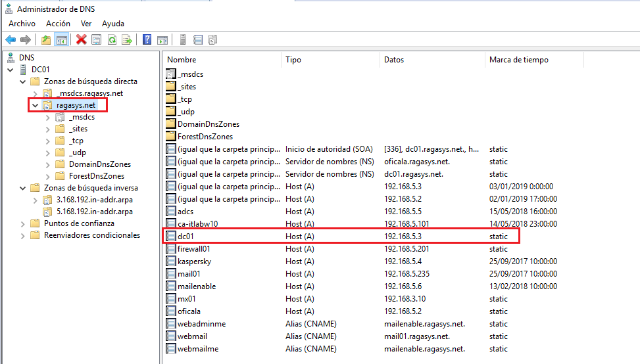Expand DomainDnsZones in the tree

pos(48,165)
